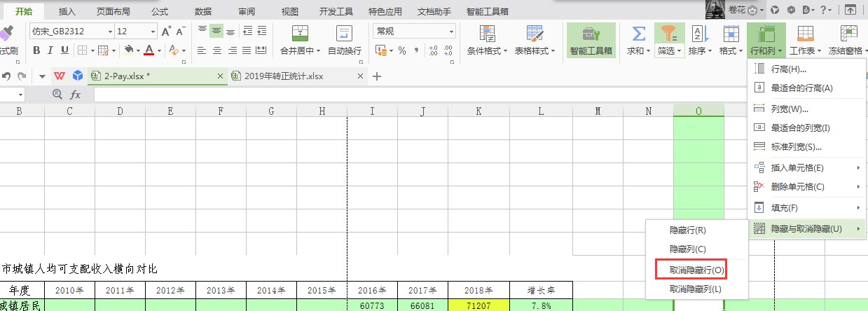This screenshot has height=311, width=868.
Task: Click the Format (格式) icon
Action: coord(731,34)
